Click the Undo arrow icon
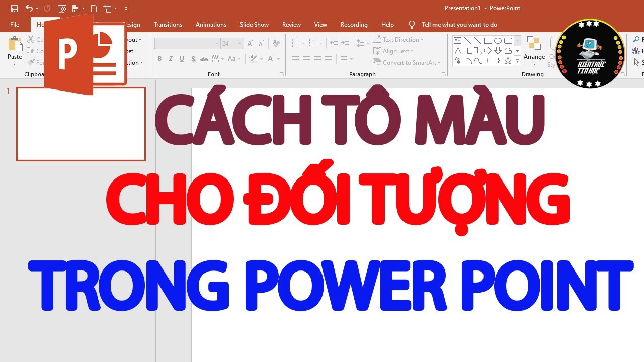The height and width of the screenshot is (362, 644). point(29,9)
